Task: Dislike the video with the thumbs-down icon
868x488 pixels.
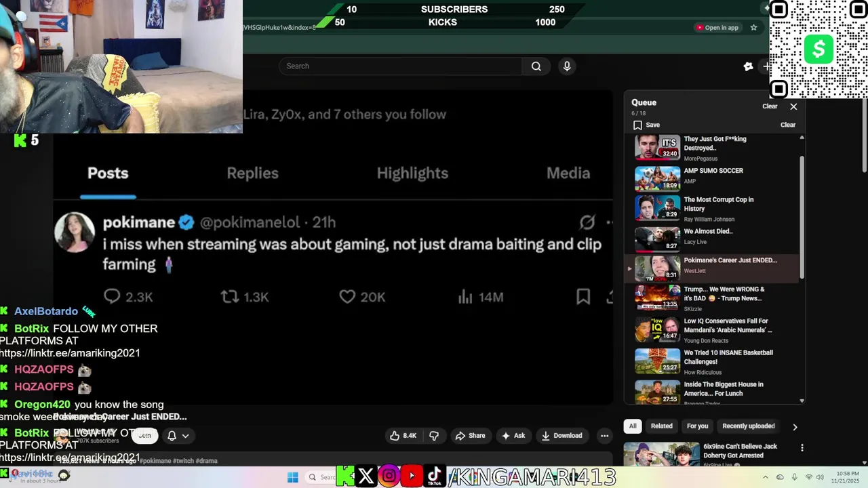Action: [x=434, y=436]
